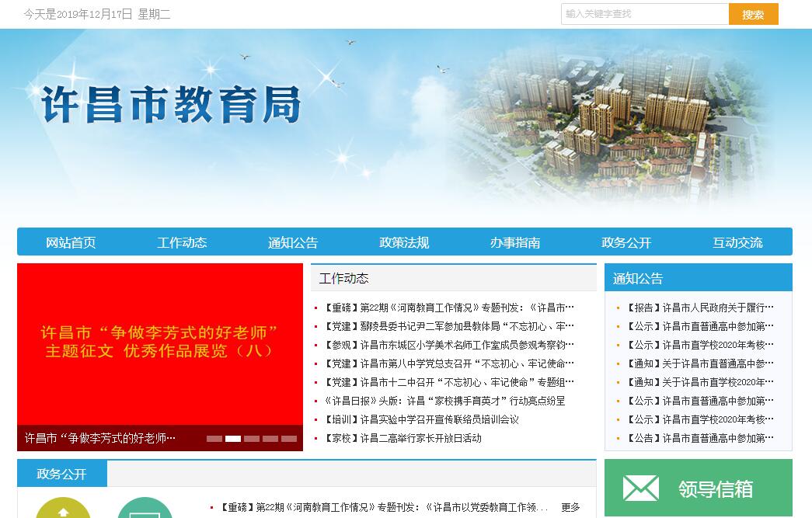
Task: Open the 工作动态 menu in navigation bar
Action: (x=182, y=242)
